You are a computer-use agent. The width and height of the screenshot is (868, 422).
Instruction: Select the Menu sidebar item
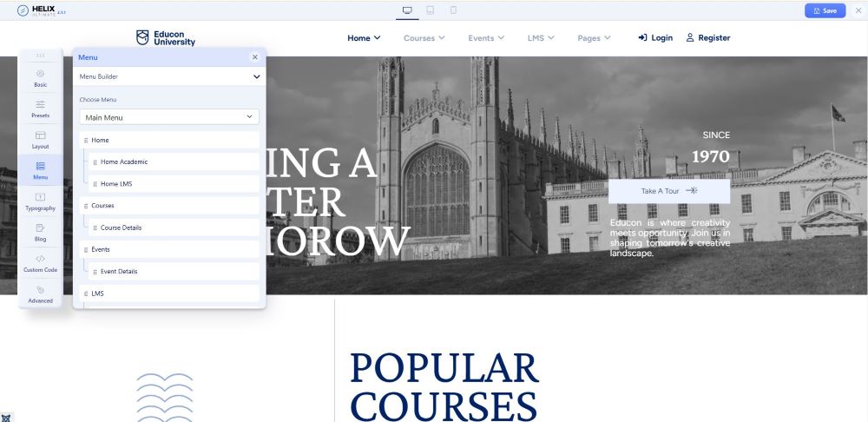[41, 170]
